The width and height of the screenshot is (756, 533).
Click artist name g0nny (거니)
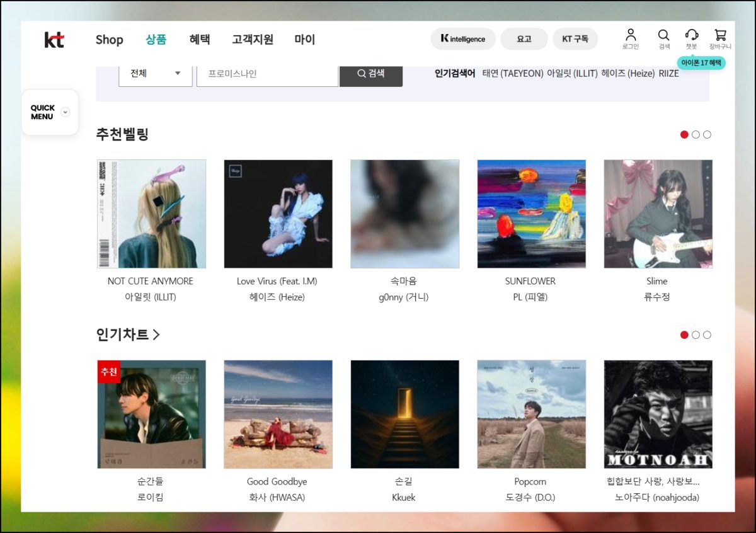pos(404,297)
